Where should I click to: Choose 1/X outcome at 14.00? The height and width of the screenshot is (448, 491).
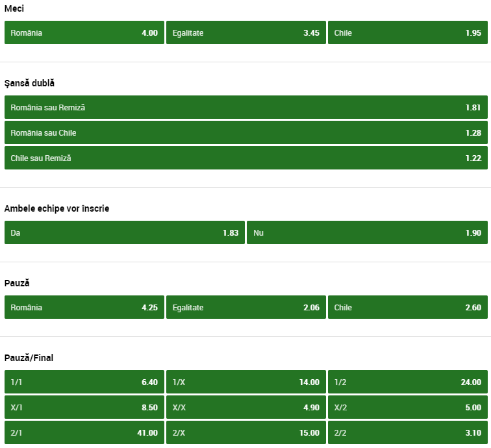pos(245,382)
